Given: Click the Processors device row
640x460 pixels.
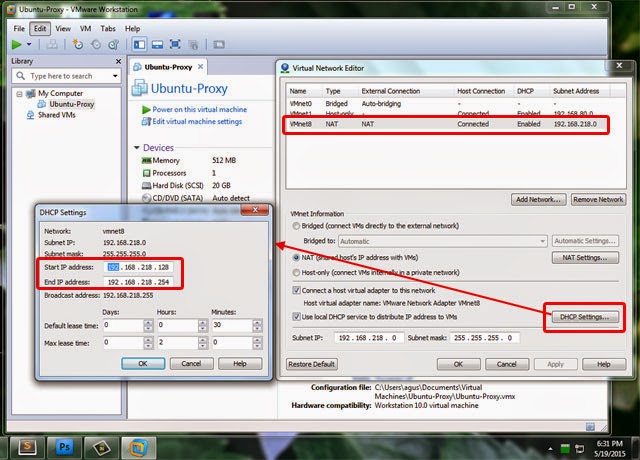Looking at the screenshot, I should (x=179, y=173).
